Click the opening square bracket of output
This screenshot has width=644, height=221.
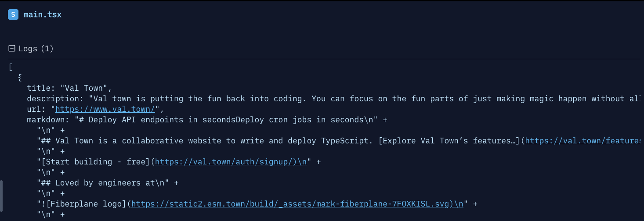(10, 67)
